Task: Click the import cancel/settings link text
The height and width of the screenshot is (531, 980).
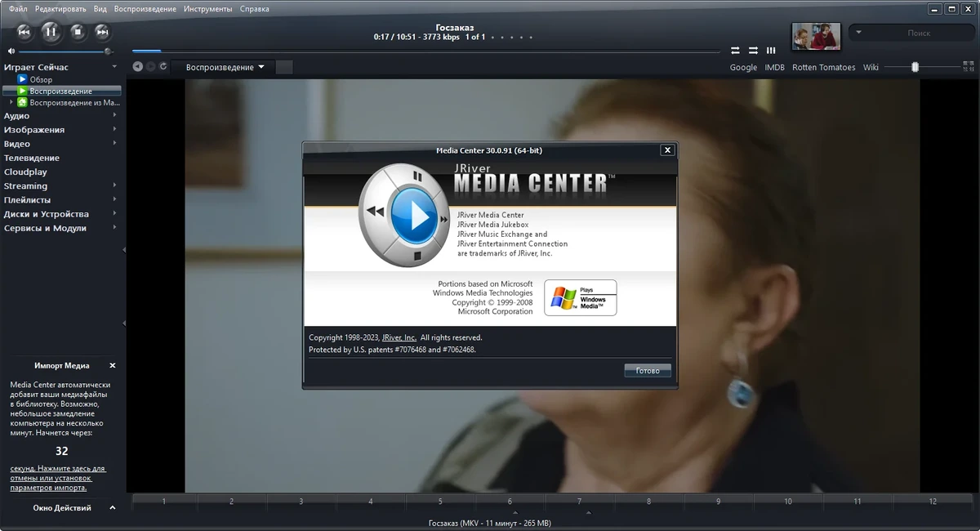Action: coord(58,478)
